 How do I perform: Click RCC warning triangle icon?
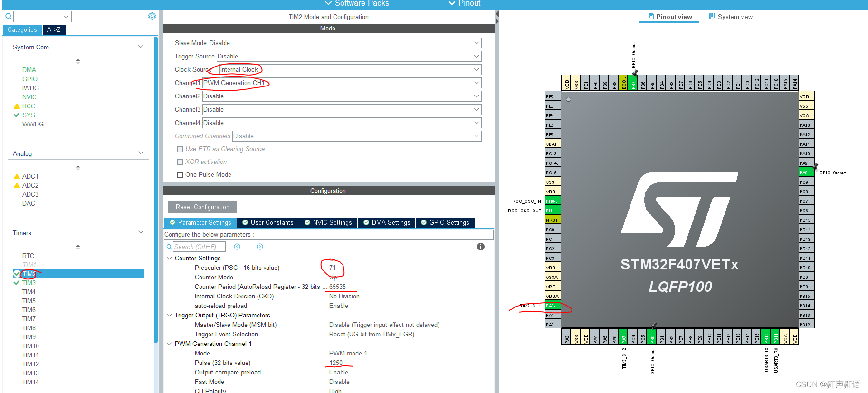click(17, 106)
